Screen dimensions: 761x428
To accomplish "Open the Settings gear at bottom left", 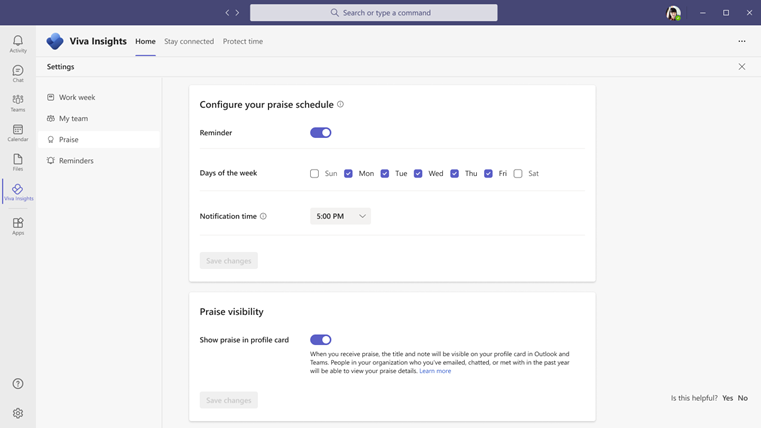I will (18, 413).
